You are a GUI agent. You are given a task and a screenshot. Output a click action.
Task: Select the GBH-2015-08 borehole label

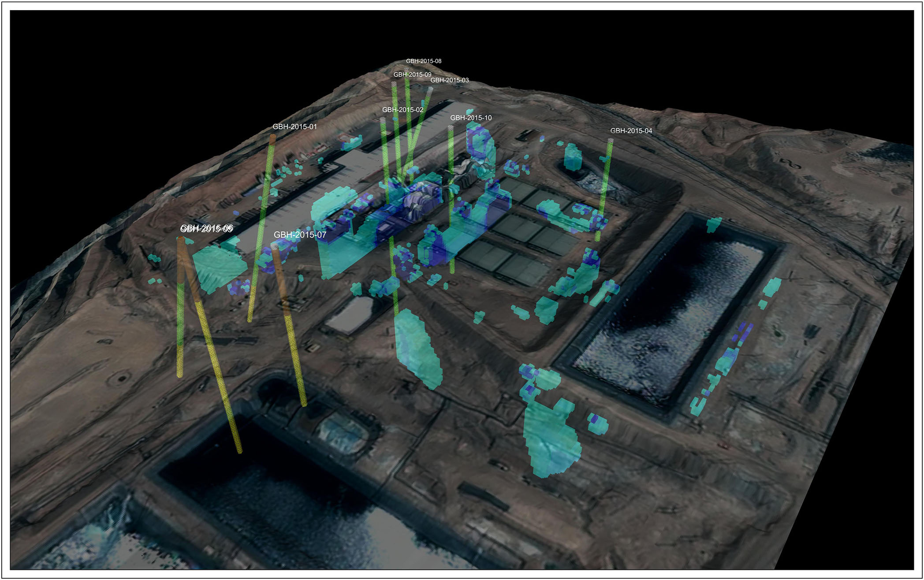(423, 61)
